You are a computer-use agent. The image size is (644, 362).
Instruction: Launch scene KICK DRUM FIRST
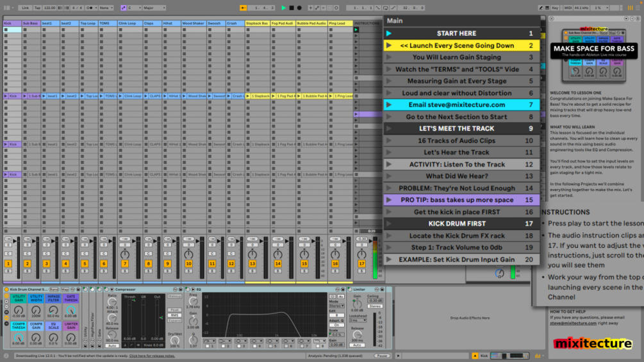point(389,224)
